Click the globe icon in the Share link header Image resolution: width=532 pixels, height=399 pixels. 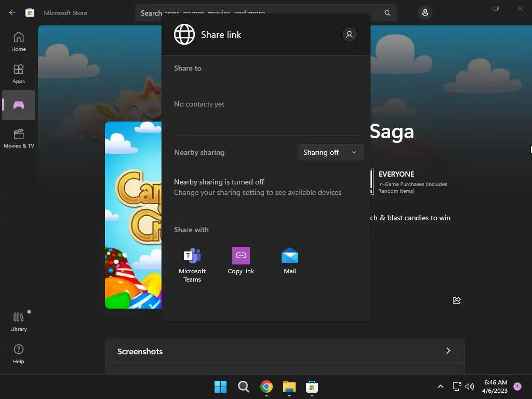(x=184, y=34)
